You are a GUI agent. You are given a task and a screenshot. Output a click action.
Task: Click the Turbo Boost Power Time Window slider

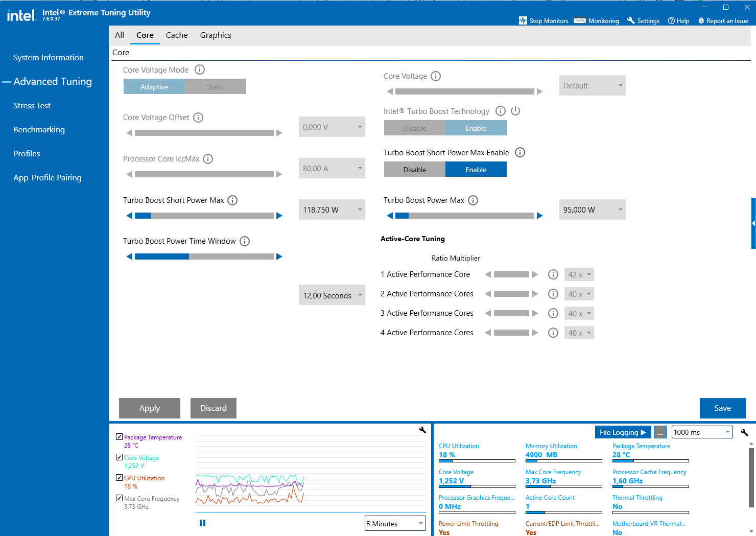[x=204, y=257]
